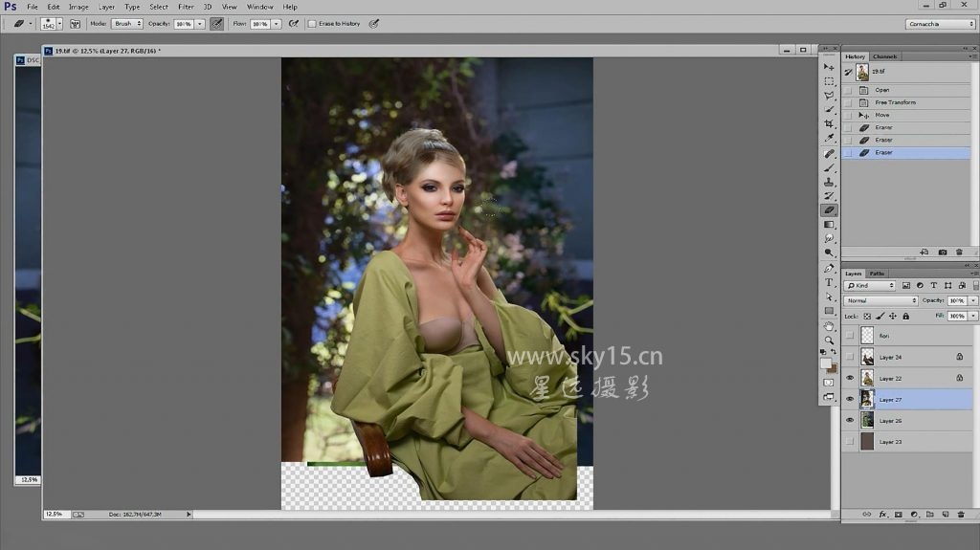Open the Flow slider dropdown arrow
The width and height of the screenshot is (980, 550).
[x=276, y=24]
